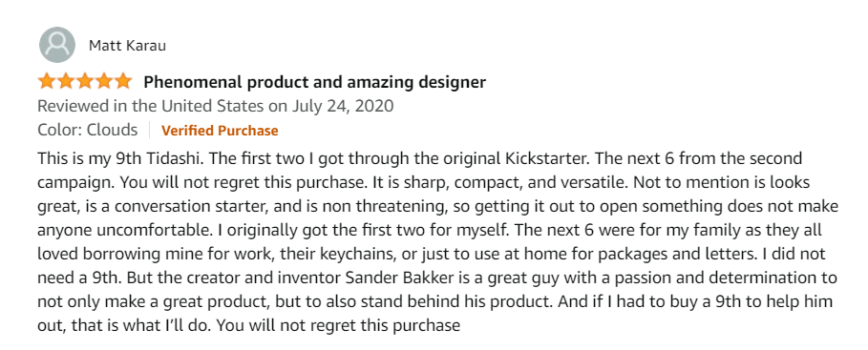
Task: Select the 'Color: Clouds' variant text
Action: (88, 130)
